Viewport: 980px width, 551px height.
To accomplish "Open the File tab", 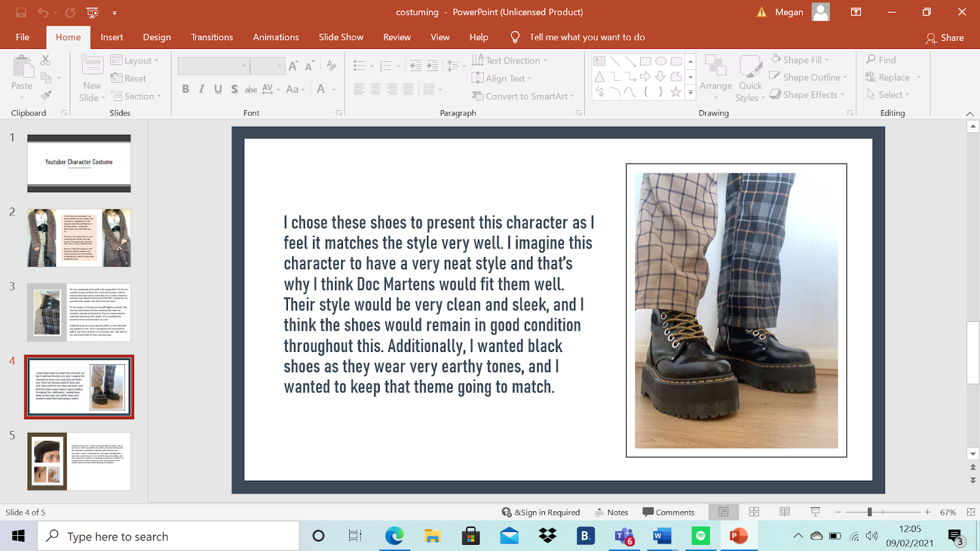I will (x=23, y=37).
